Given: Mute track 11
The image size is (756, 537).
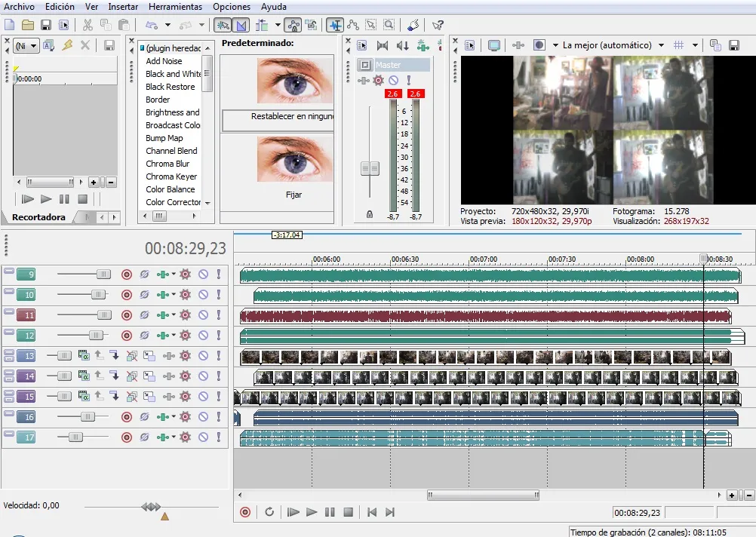Looking at the screenshot, I should [203, 315].
